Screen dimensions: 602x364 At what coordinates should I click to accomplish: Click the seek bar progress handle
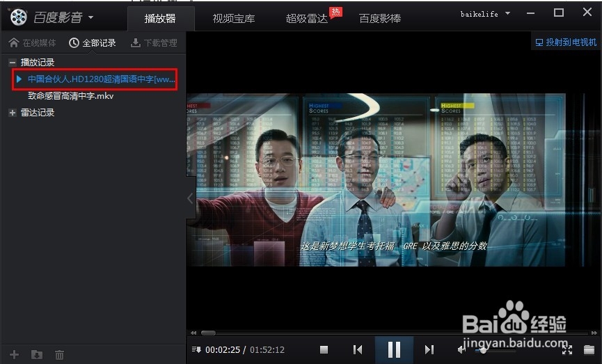pyautogui.click(x=209, y=333)
